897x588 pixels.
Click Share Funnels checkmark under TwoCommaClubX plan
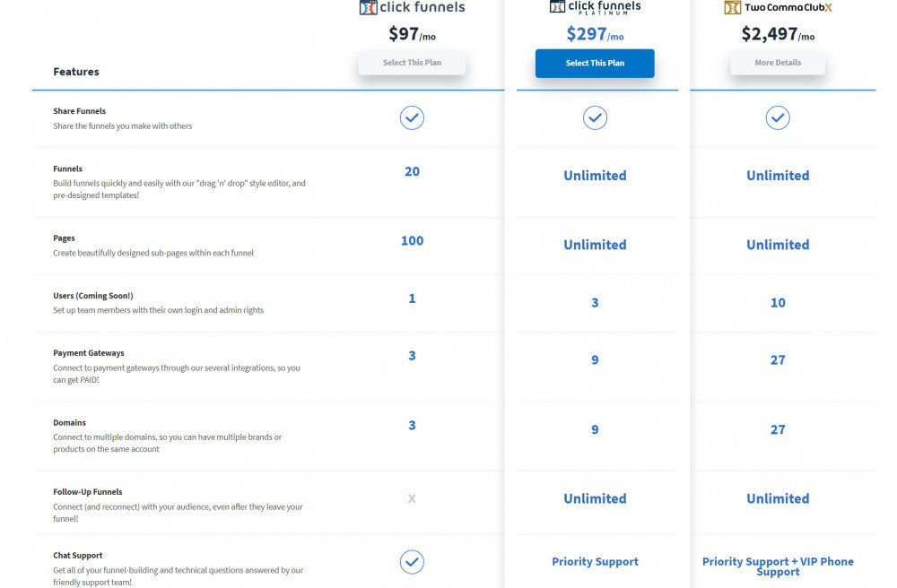click(778, 117)
